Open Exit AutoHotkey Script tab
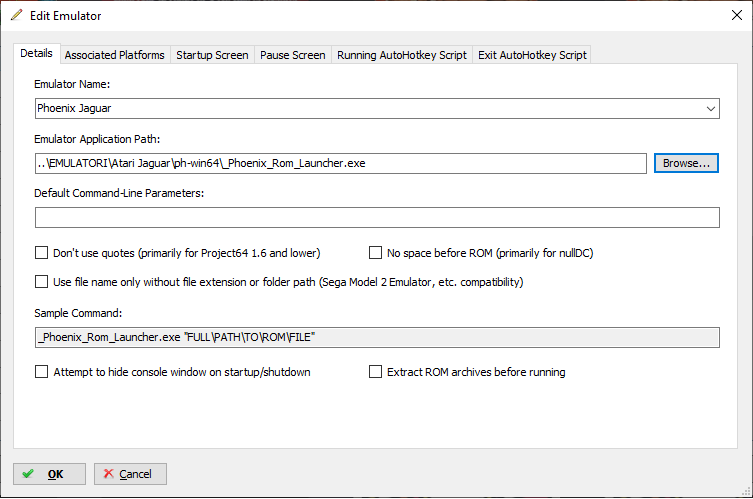 pos(532,55)
